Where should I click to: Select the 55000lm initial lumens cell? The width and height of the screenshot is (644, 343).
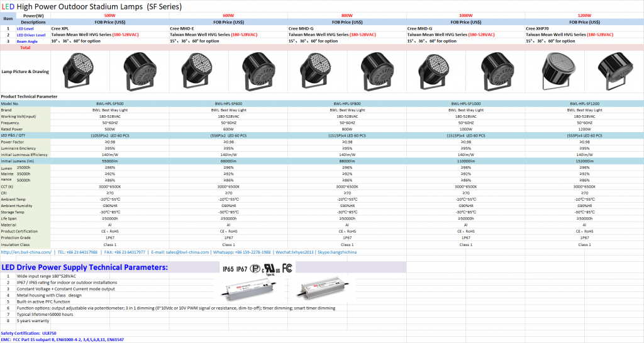click(x=109, y=161)
